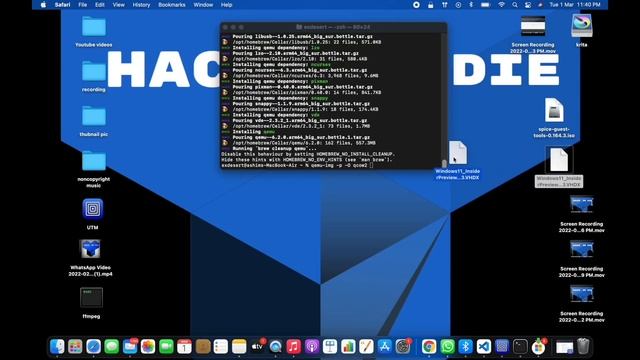Open the View menu
This screenshot has width=640, height=360.
(x=118, y=5)
